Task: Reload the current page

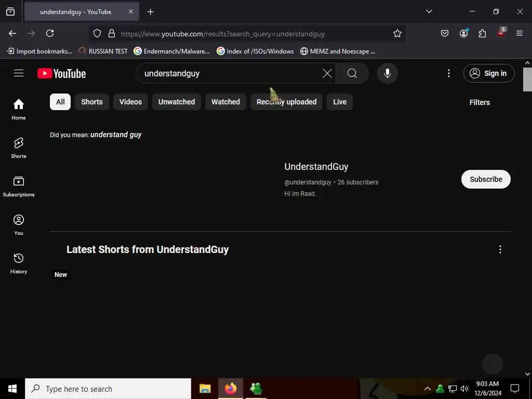Action: tap(50, 33)
